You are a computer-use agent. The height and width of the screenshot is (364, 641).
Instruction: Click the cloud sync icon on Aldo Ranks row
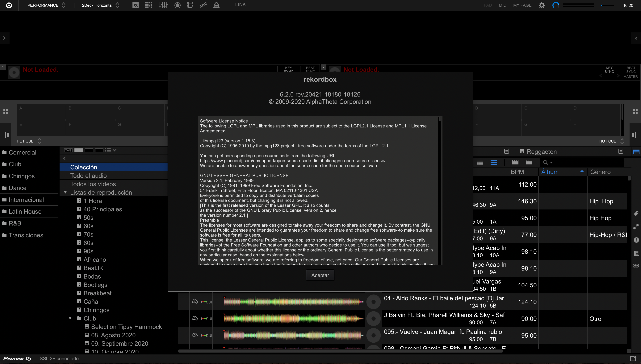click(195, 301)
